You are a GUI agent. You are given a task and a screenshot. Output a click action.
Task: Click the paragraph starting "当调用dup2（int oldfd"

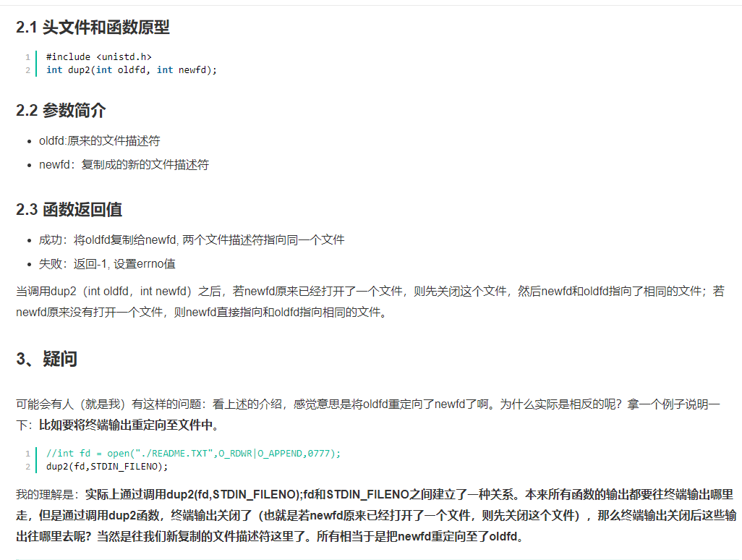coord(370,302)
